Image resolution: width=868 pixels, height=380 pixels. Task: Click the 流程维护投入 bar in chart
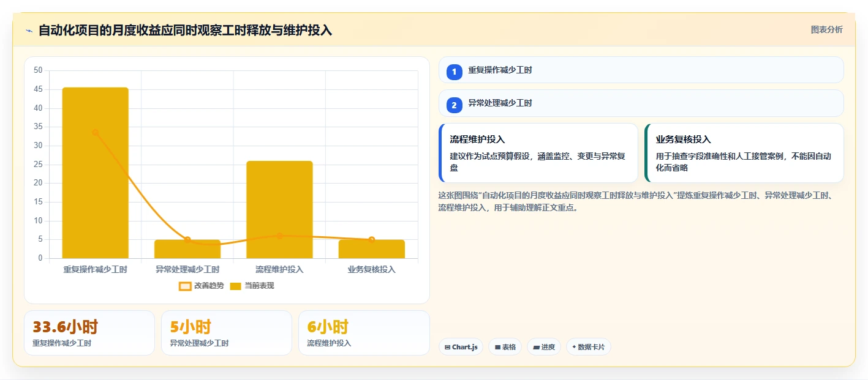click(x=279, y=210)
